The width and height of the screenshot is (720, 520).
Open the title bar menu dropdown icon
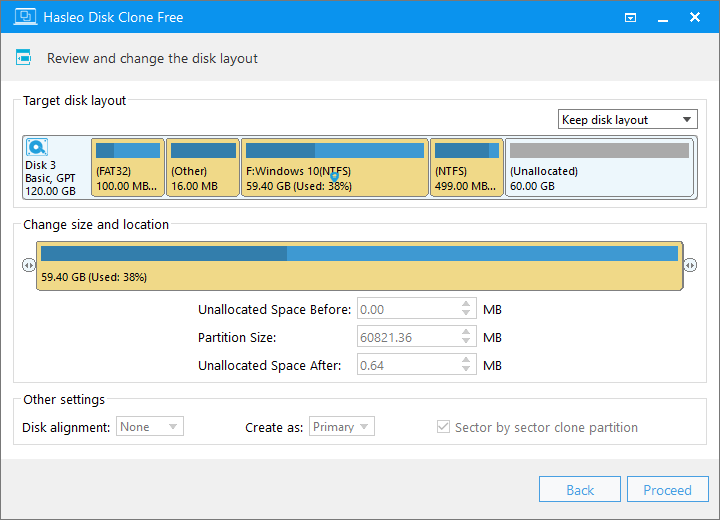click(x=630, y=17)
